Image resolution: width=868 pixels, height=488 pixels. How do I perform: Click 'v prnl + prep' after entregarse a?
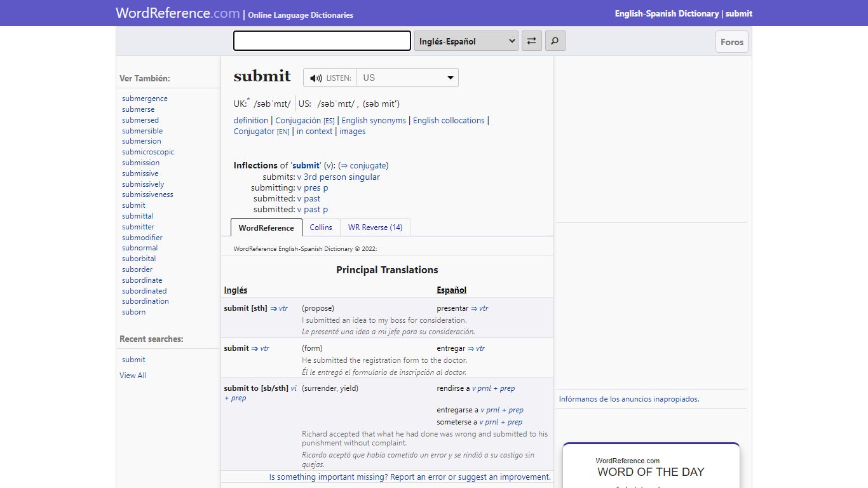click(x=501, y=410)
